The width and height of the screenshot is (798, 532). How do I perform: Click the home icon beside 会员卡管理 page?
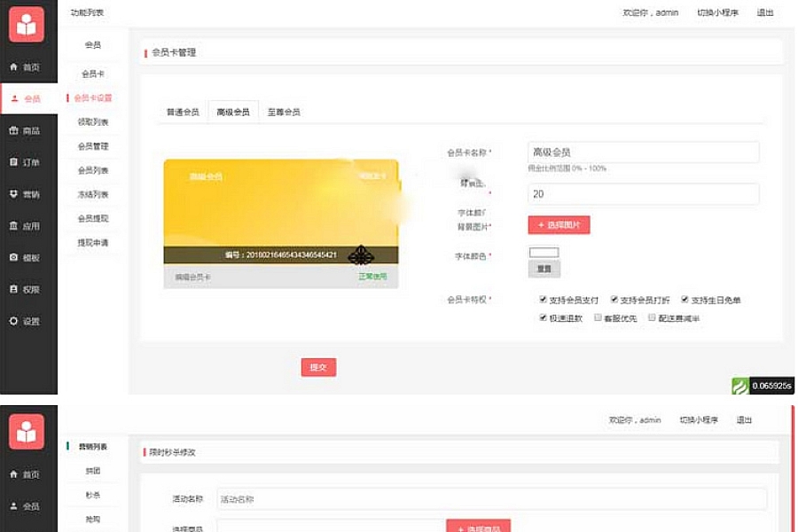(x=13, y=66)
